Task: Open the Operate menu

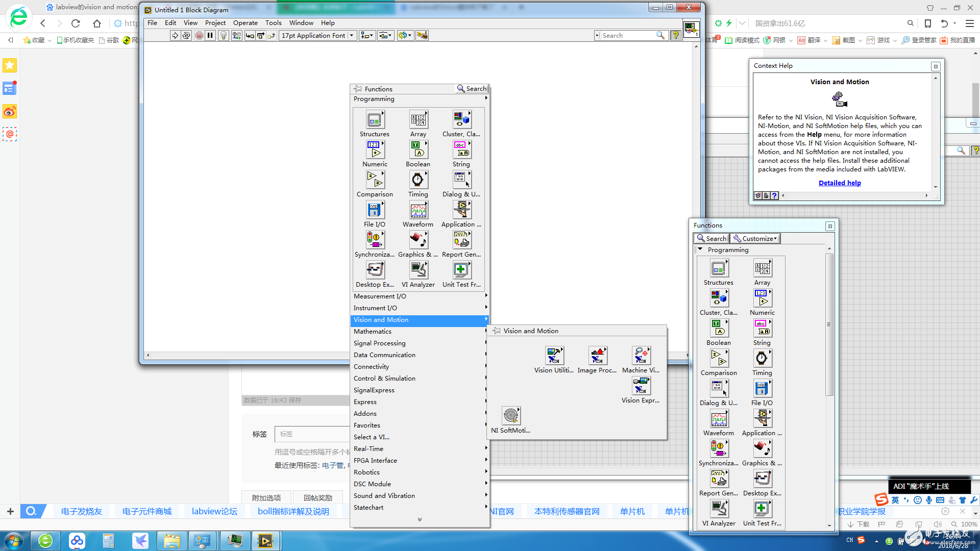Action: (246, 22)
